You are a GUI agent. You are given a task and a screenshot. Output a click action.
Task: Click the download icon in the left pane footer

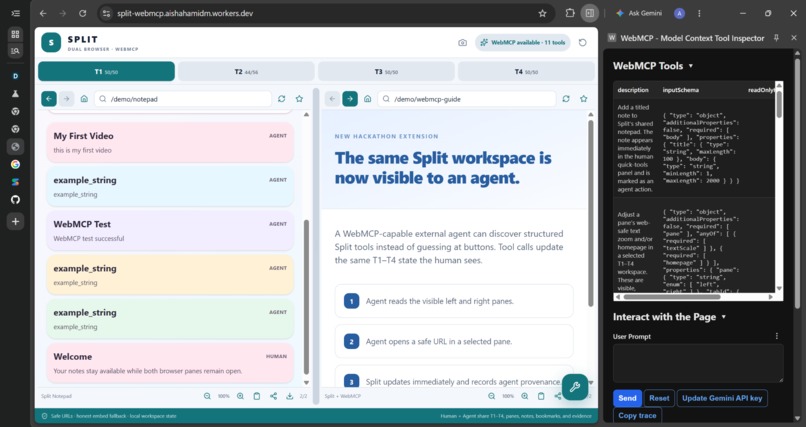coord(290,396)
